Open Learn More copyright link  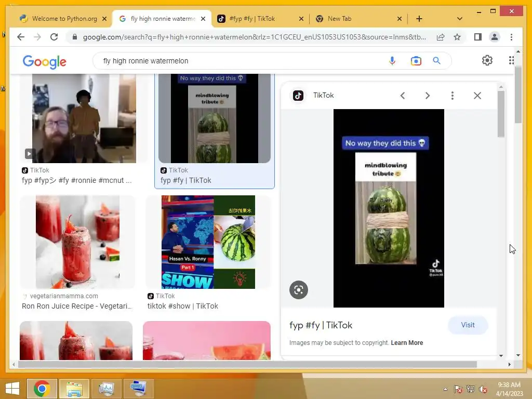pyautogui.click(x=407, y=343)
